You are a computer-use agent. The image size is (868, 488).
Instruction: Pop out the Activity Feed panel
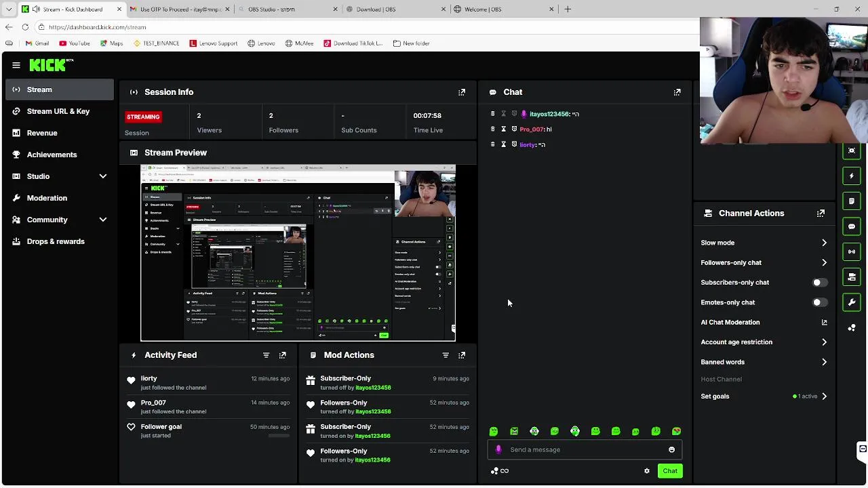point(283,355)
